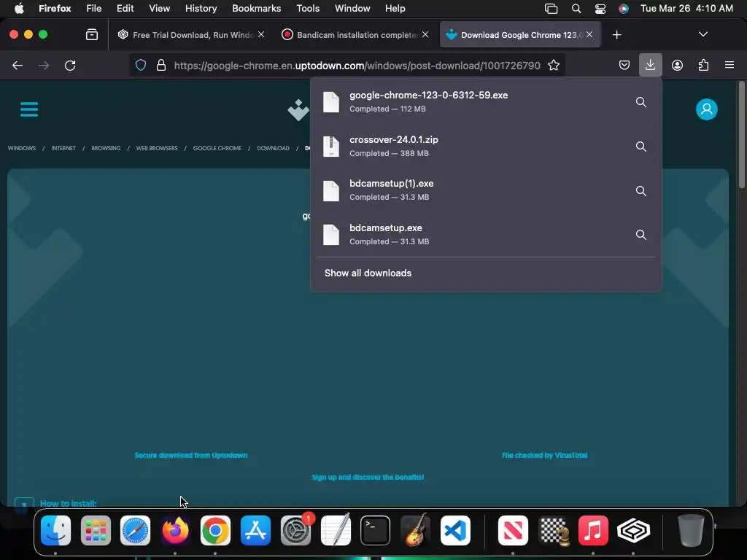Open the Help menu
This screenshot has width=747, height=560.
pos(395,9)
